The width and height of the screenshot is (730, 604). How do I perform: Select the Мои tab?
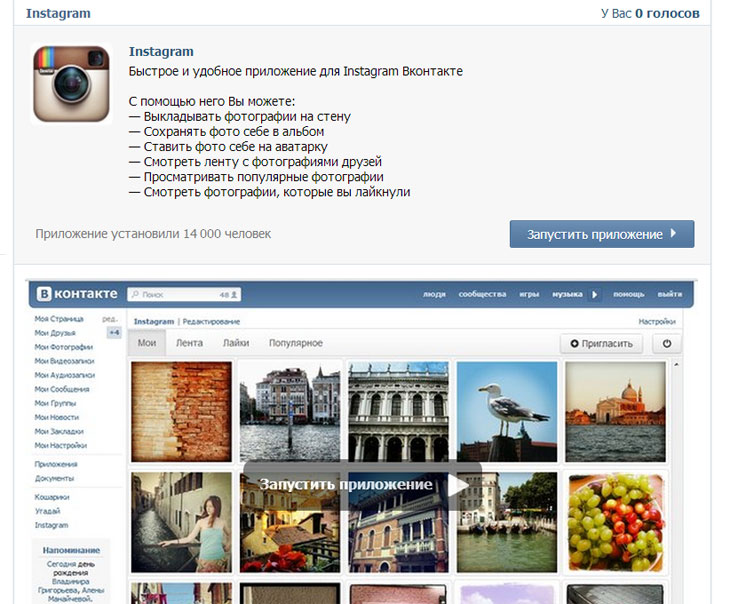pos(147,343)
